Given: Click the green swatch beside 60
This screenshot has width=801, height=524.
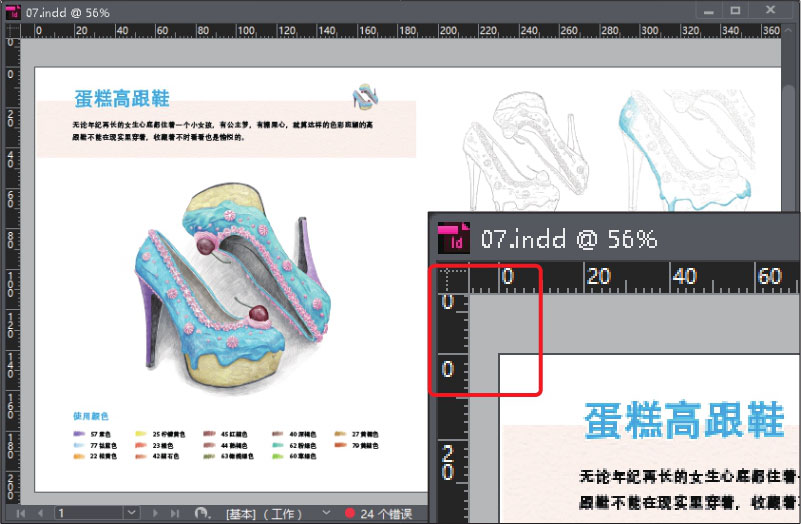Looking at the screenshot, I should click(x=277, y=456).
